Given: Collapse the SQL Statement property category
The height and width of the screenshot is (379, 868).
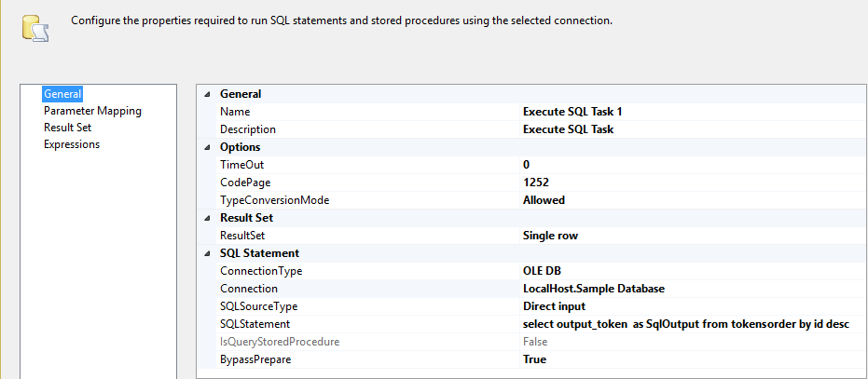Looking at the screenshot, I should pos(207,253).
